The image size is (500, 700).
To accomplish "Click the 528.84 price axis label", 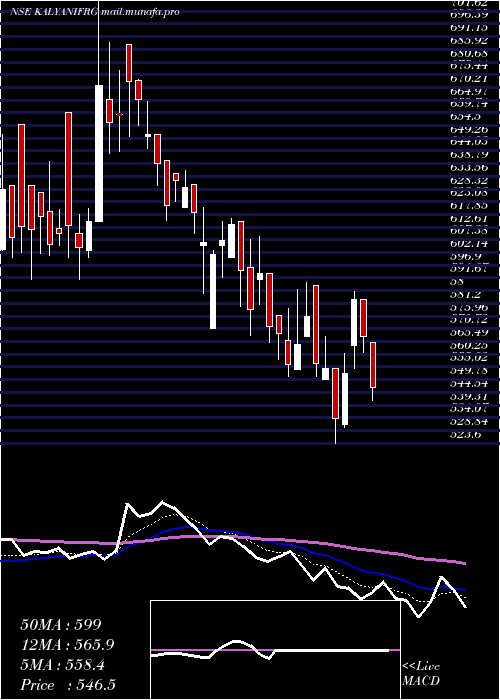I will click(x=471, y=422).
